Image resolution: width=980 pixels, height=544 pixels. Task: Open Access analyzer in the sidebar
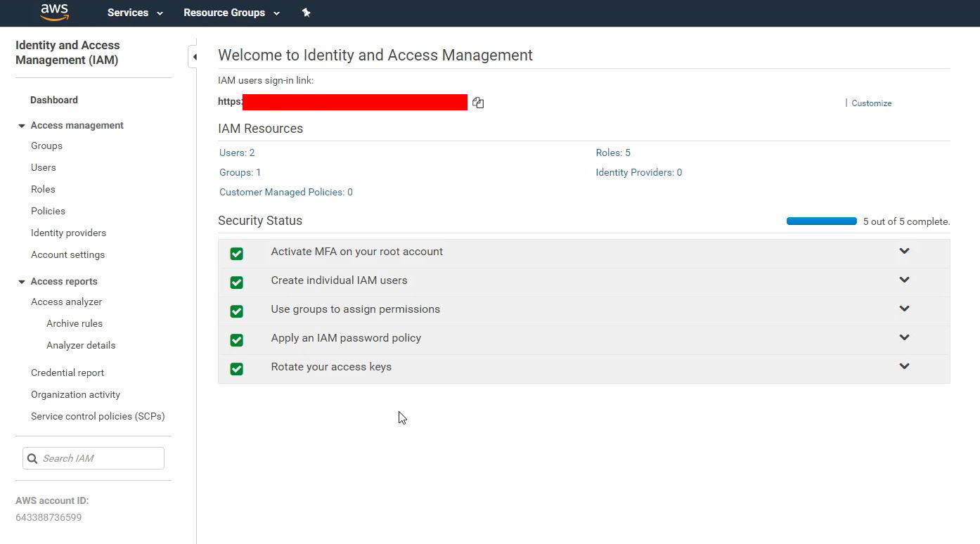click(x=66, y=302)
